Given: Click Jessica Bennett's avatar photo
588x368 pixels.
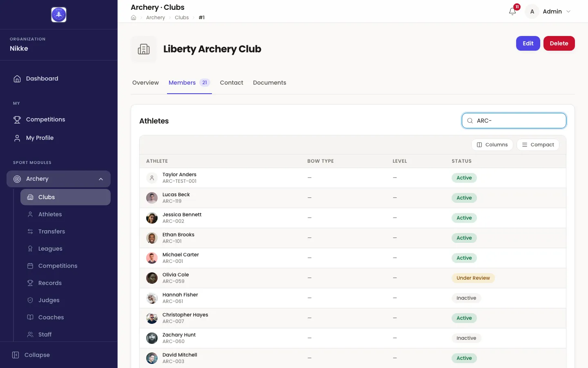Looking at the screenshot, I should (152, 218).
